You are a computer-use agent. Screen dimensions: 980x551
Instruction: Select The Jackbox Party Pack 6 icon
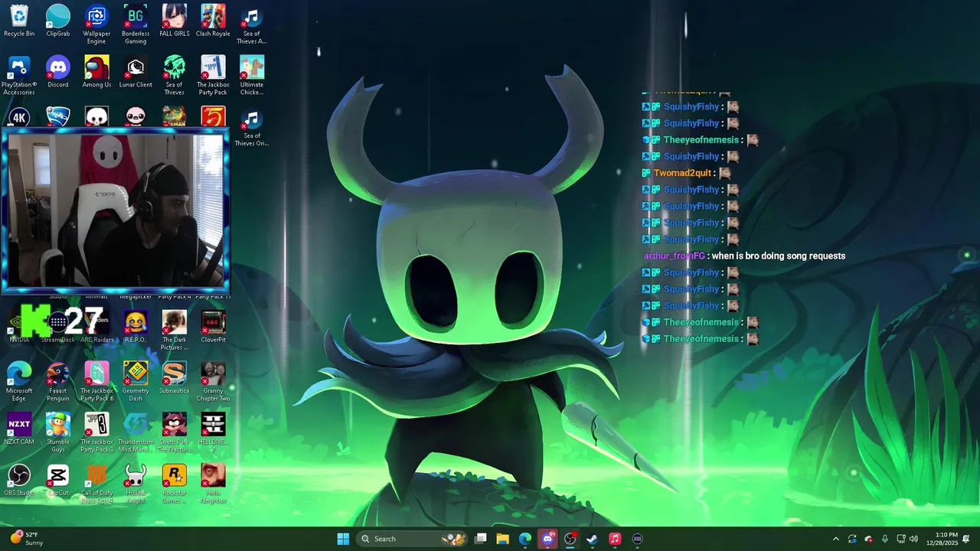point(96,382)
